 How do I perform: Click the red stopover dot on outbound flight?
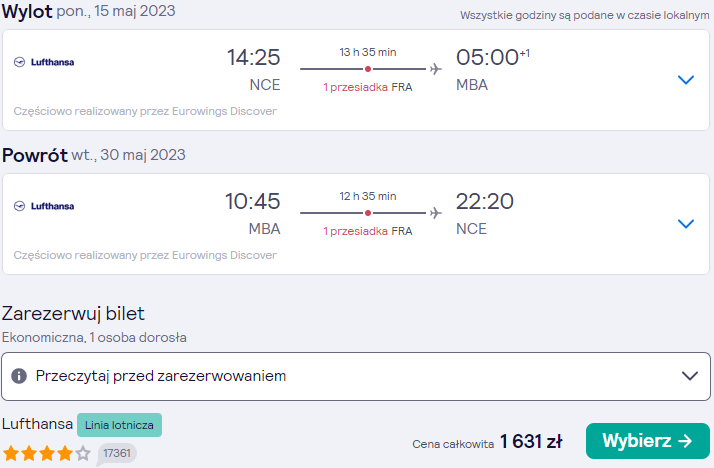click(368, 69)
